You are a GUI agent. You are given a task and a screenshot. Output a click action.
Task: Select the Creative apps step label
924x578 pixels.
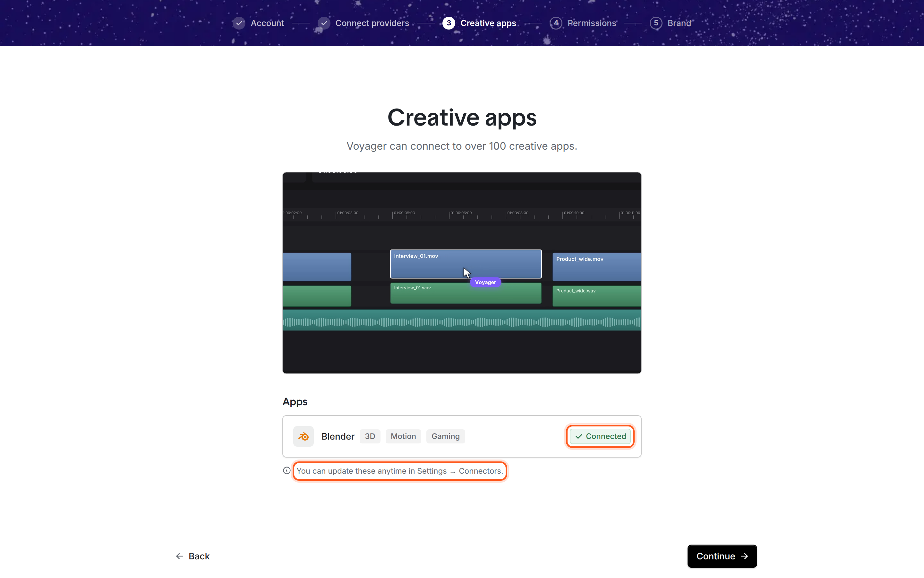click(x=488, y=23)
